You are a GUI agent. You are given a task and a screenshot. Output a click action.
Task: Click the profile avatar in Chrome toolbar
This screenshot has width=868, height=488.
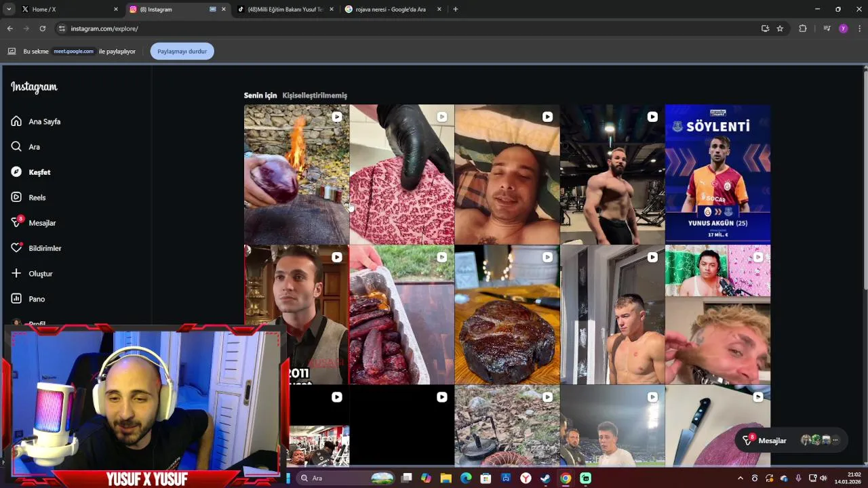(x=843, y=28)
